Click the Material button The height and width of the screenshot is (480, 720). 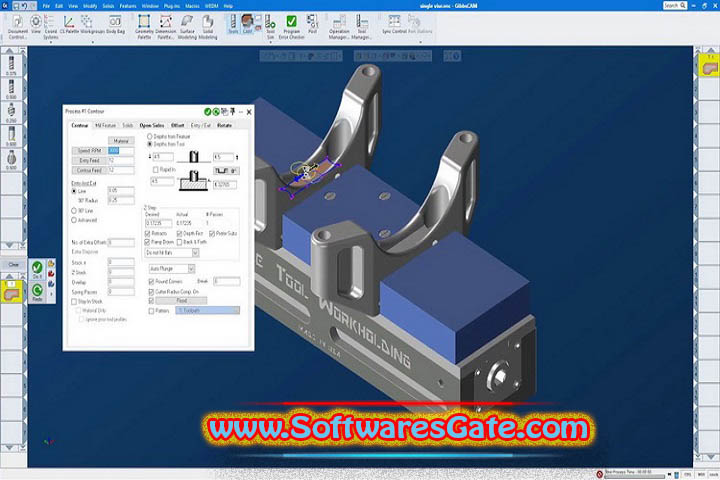121,141
